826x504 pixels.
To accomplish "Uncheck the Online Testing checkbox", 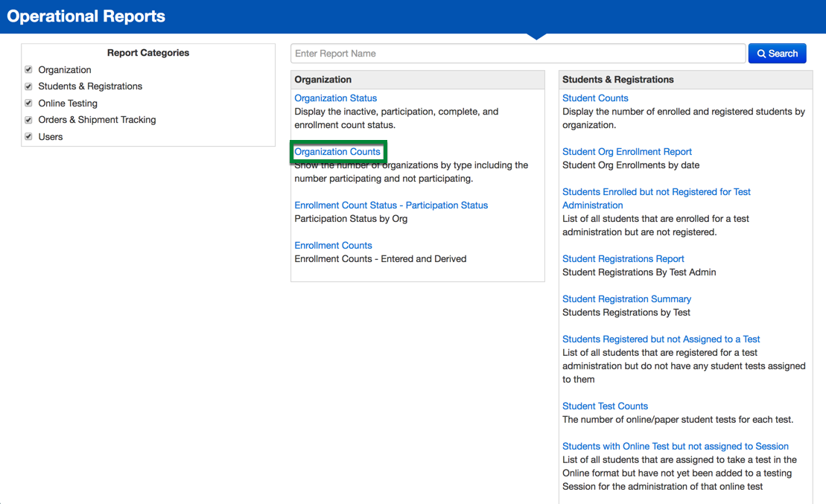I will [x=29, y=103].
